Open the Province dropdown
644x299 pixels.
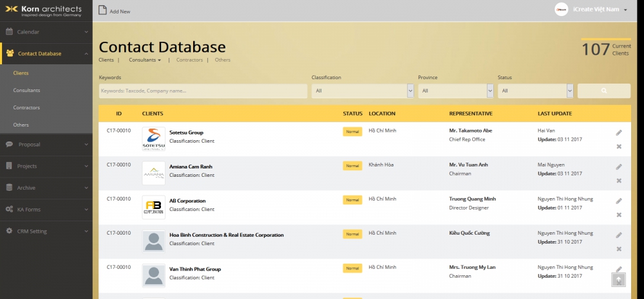point(455,91)
